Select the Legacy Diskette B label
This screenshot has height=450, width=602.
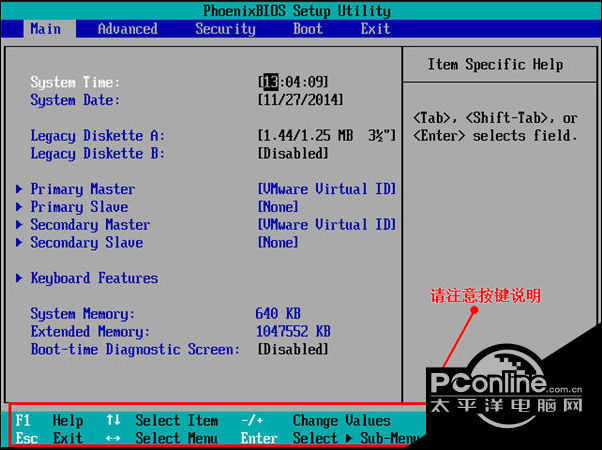click(98, 154)
